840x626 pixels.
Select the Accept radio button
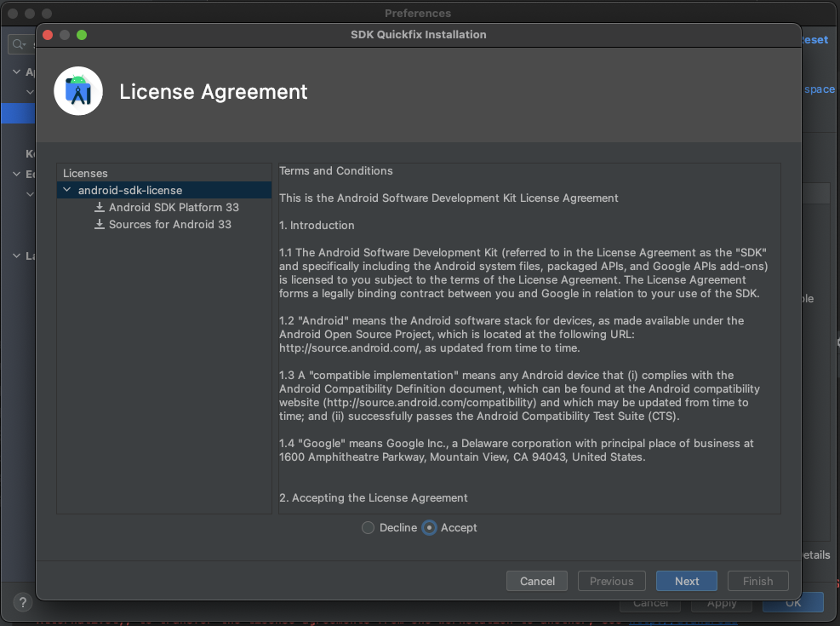point(429,528)
